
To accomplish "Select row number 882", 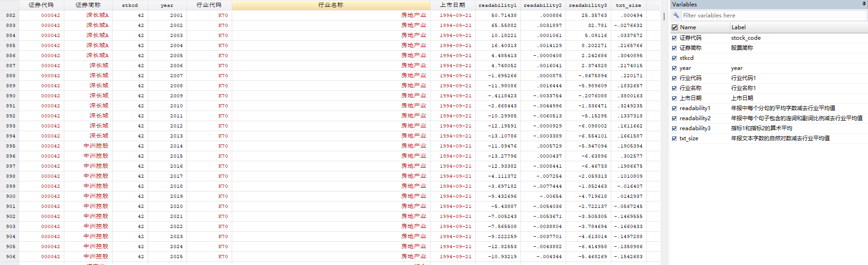I will pyautogui.click(x=10, y=15).
